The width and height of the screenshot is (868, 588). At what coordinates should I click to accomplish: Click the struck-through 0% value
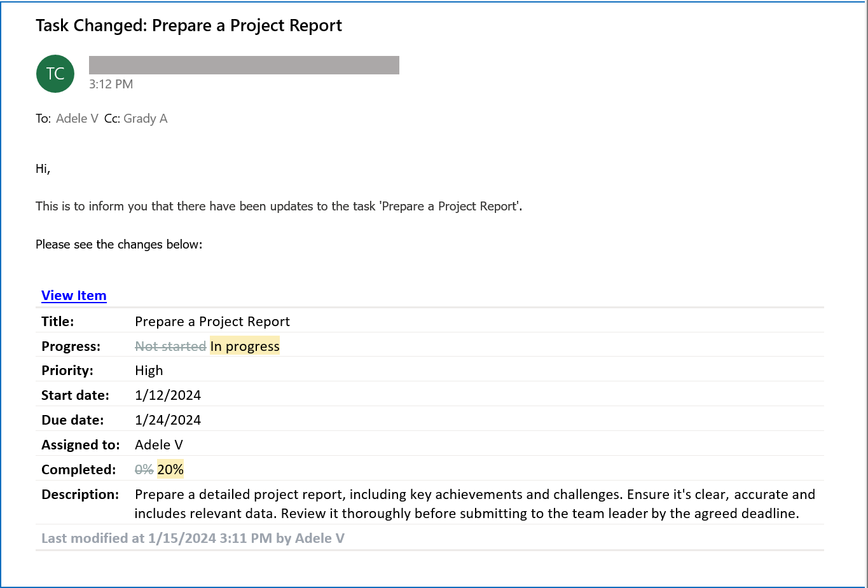pyautogui.click(x=144, y=469)
